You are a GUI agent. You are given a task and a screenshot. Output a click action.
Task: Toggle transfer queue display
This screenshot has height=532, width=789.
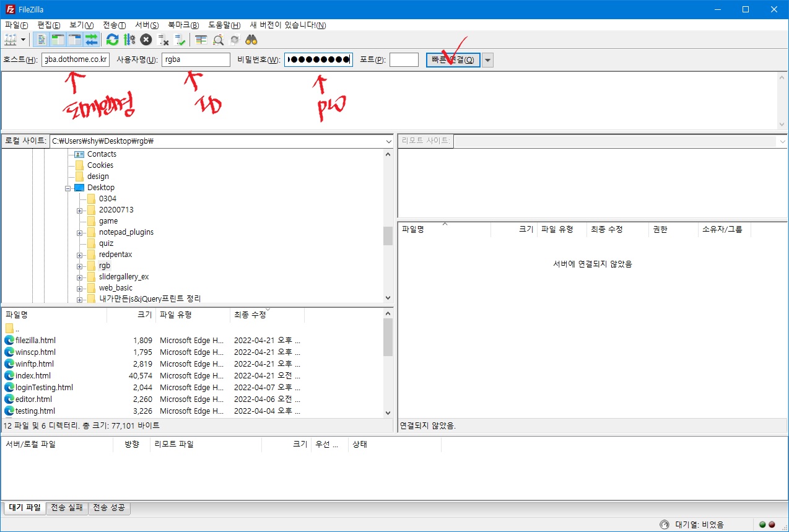[x=92, y=40]
